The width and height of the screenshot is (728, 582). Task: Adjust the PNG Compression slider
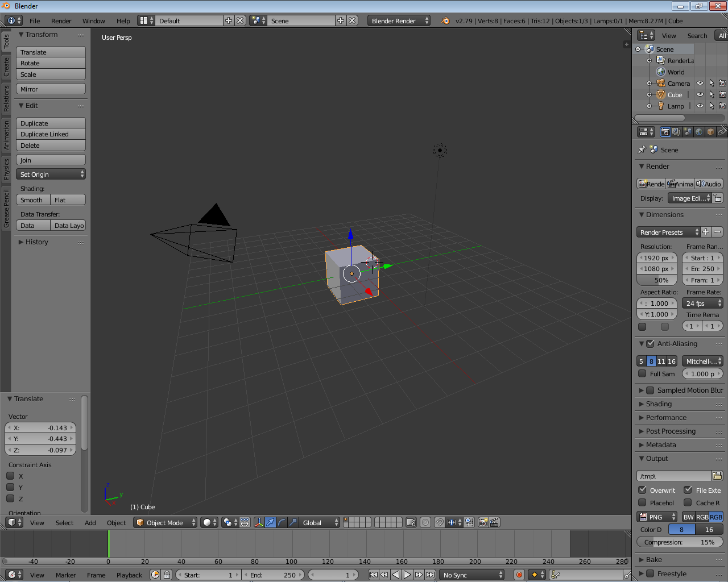(x=680, y=542)
